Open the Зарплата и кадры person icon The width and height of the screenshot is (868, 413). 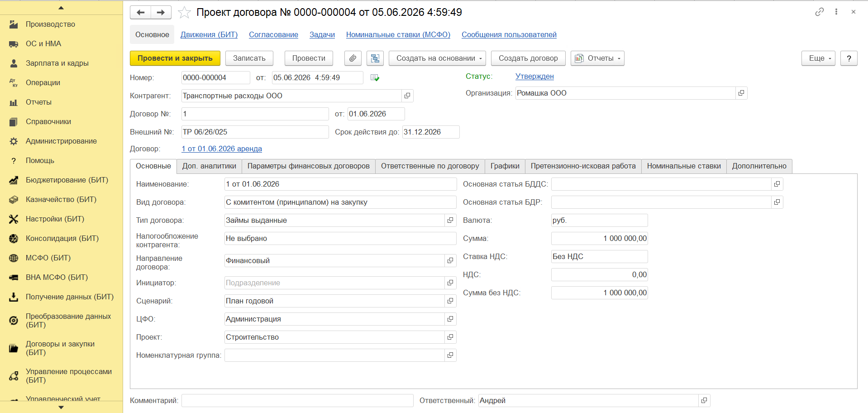[x=14, y=63]
